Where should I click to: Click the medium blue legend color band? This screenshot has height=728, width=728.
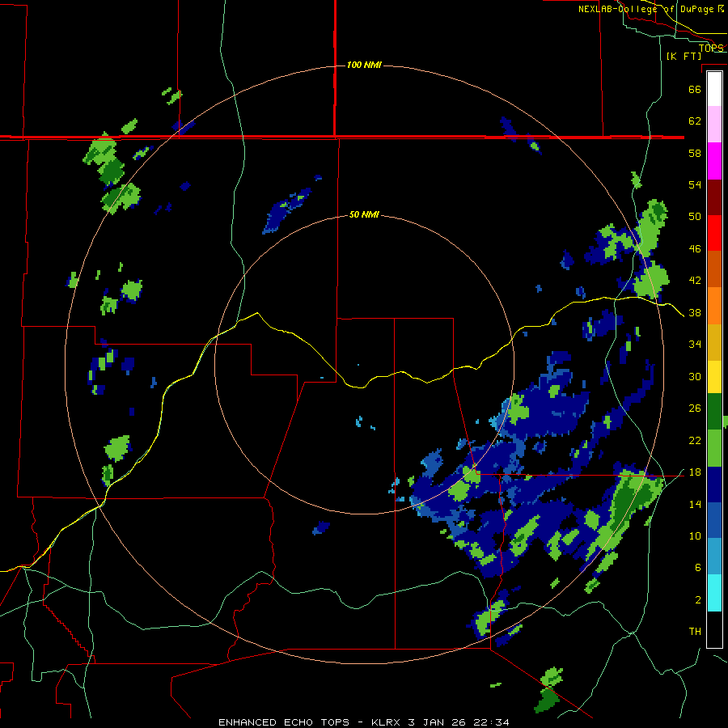pyautogui.click(x=714, y=521)
